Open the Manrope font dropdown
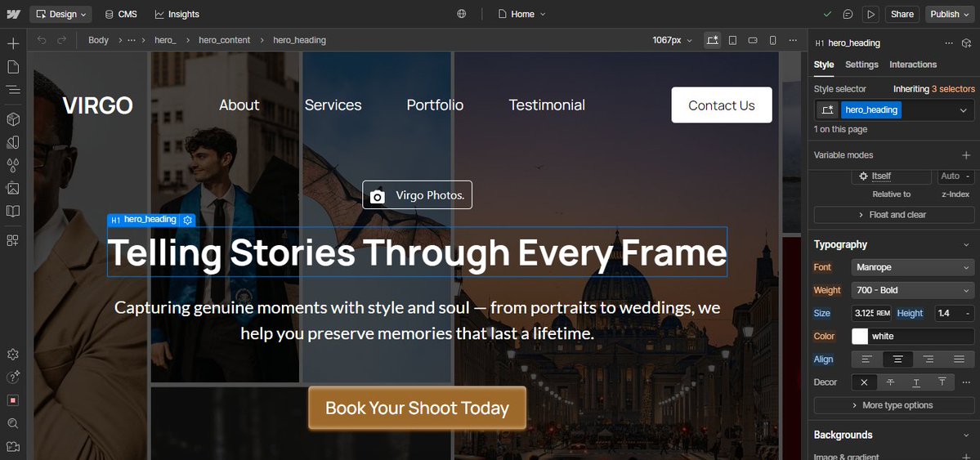 pos(912,267)
